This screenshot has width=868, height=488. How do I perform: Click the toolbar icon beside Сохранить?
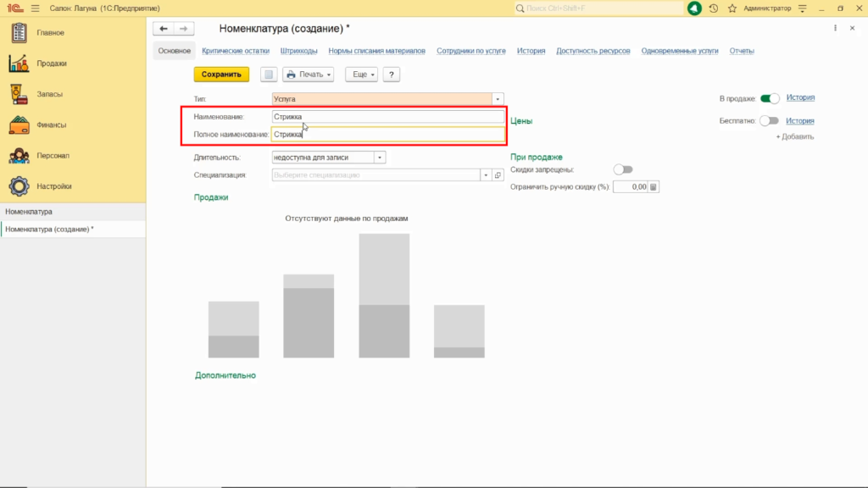pos(269,75)
